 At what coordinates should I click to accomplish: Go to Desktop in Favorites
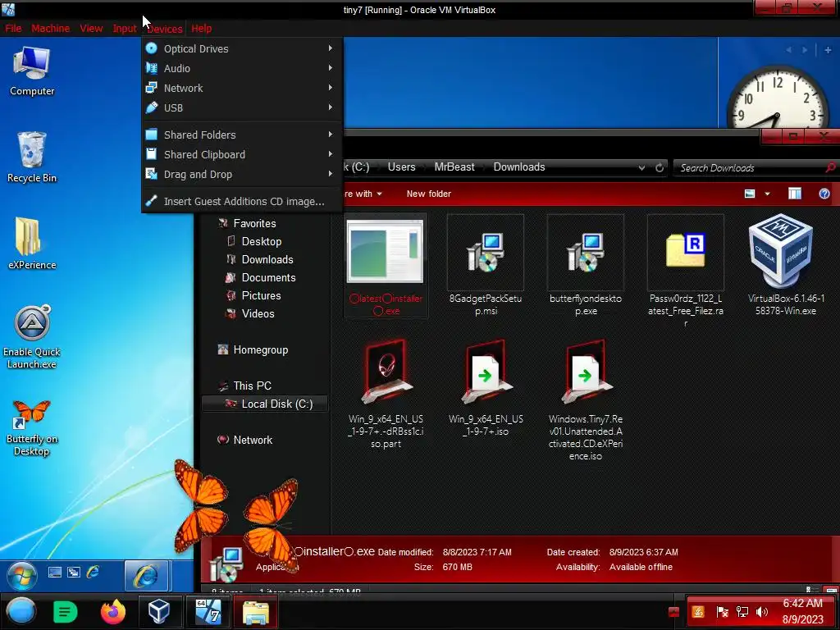[262, 242]
